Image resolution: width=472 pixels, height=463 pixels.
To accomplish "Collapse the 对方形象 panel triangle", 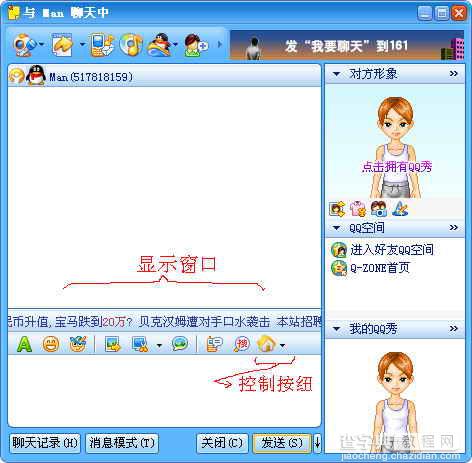I will (336, 74).
